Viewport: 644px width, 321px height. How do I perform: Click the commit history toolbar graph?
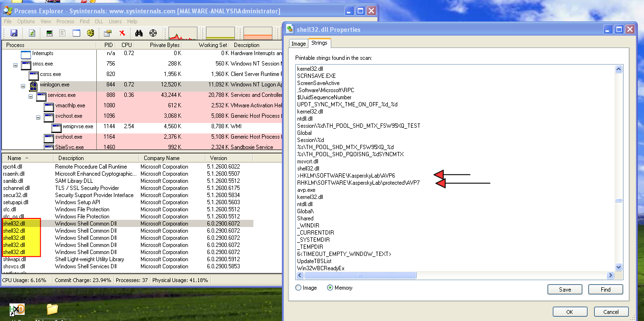[x=220, y=33]
